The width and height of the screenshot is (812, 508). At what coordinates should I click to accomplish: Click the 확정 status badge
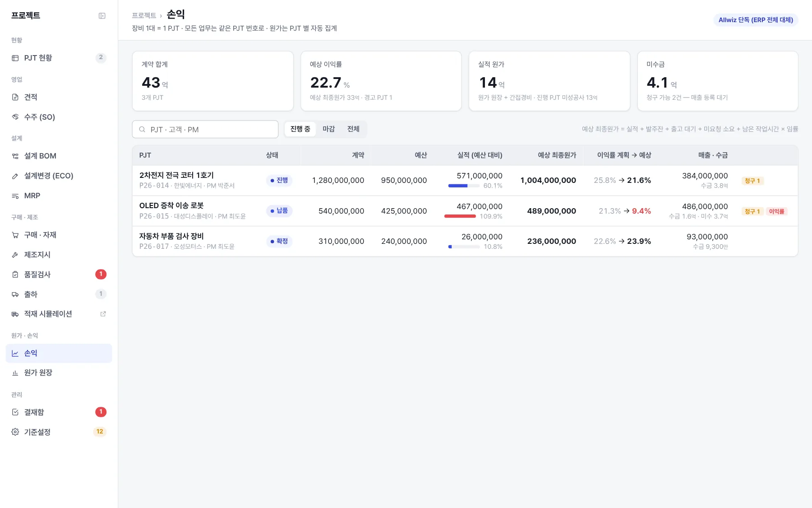(279, 241)
